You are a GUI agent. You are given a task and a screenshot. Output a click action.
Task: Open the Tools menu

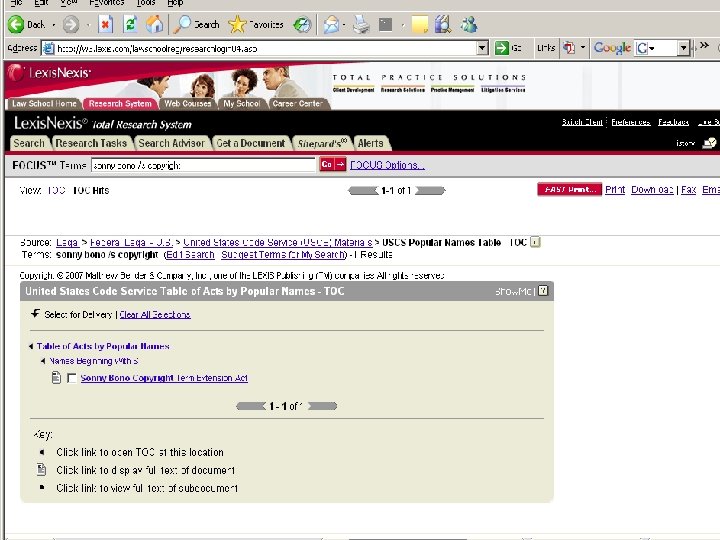145,3
